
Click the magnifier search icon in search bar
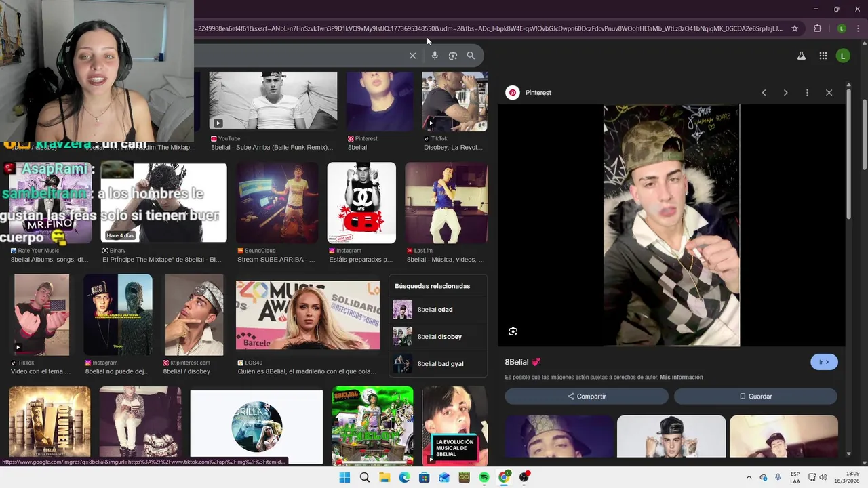(x=471, y=56)
